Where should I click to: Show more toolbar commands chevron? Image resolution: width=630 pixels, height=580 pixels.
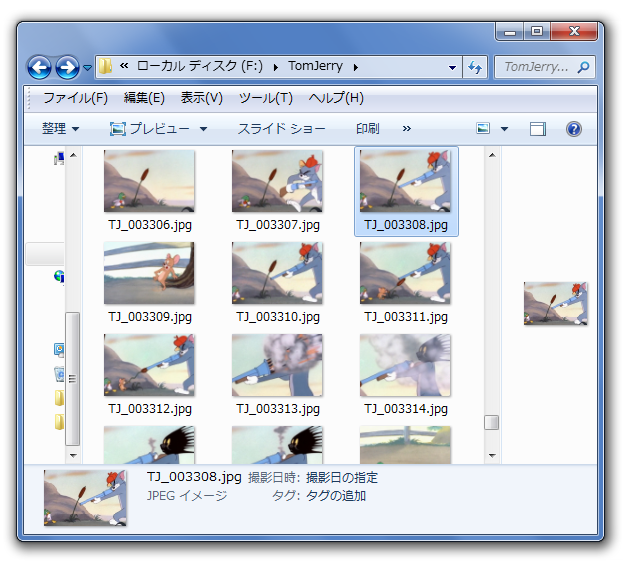(407, 129)
